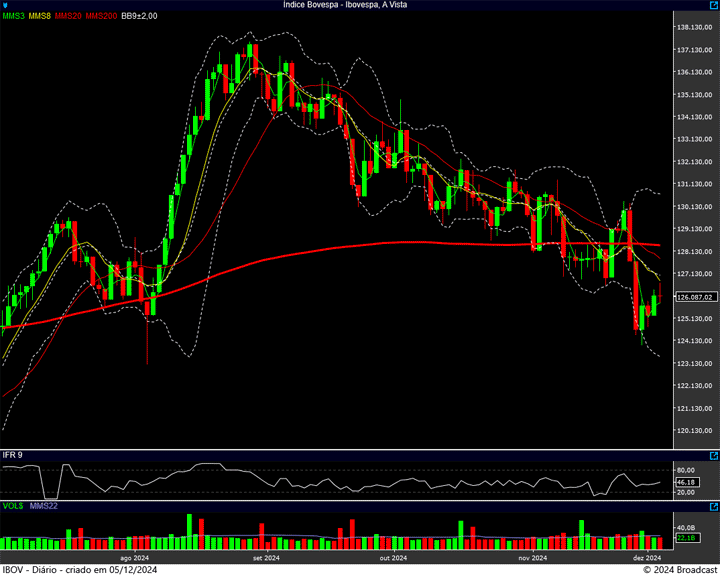Click the volume value box 22,1B
Screen dimensions: 720x575
[x=686, y=538]
